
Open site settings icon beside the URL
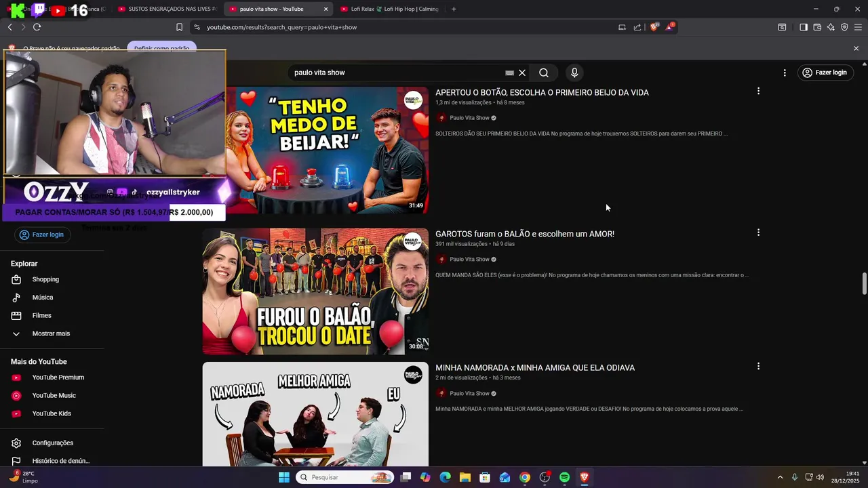click(x=197, y=27)
